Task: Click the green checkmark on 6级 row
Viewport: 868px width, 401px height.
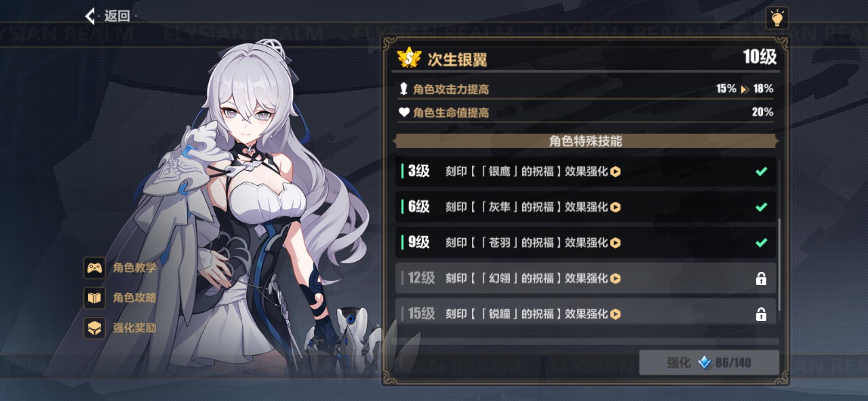Action: pos(761,207)
